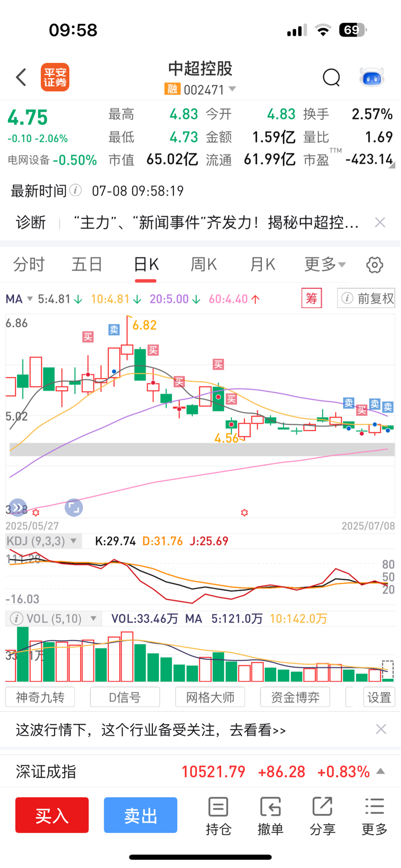Tap the blue 卖 marker near 6.82
The height and width of the screenshot is (868, 401).
(x=114, y=329)
